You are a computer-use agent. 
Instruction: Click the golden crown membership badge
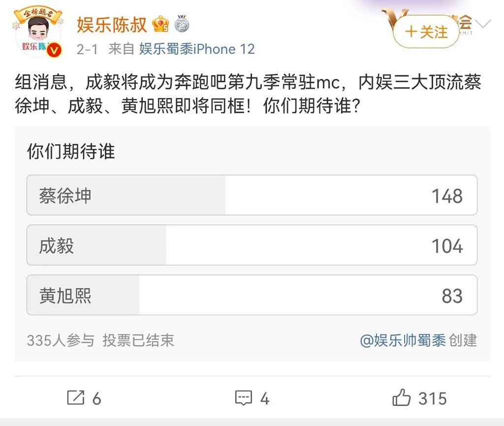[x=160, y=24]
